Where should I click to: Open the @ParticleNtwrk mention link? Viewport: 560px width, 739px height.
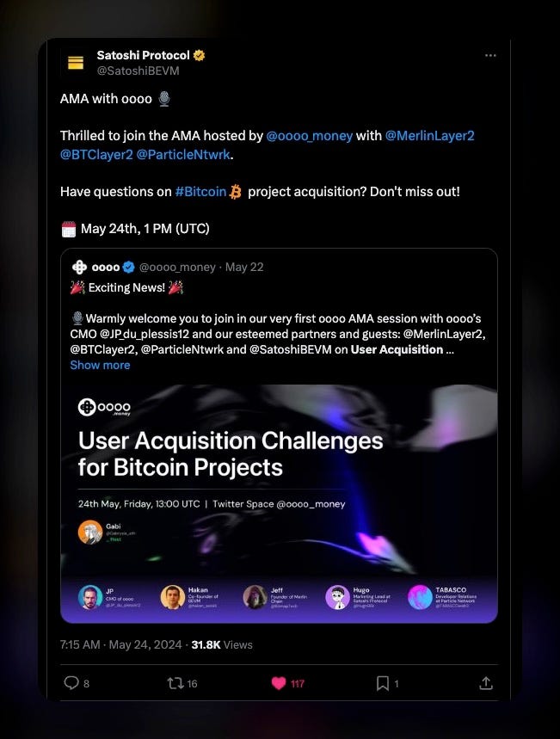pos(183,155)
